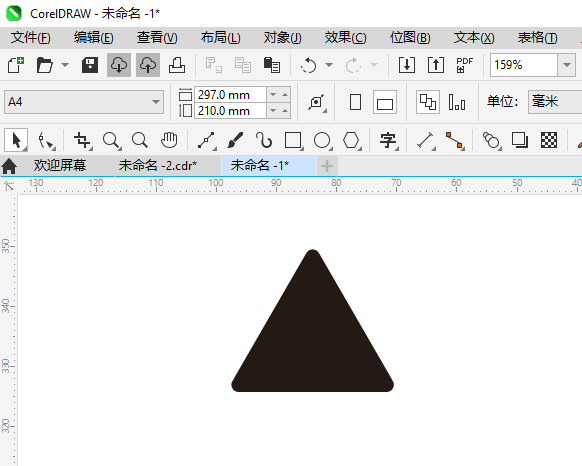Select the second magnifier tool

pos(140,141)
